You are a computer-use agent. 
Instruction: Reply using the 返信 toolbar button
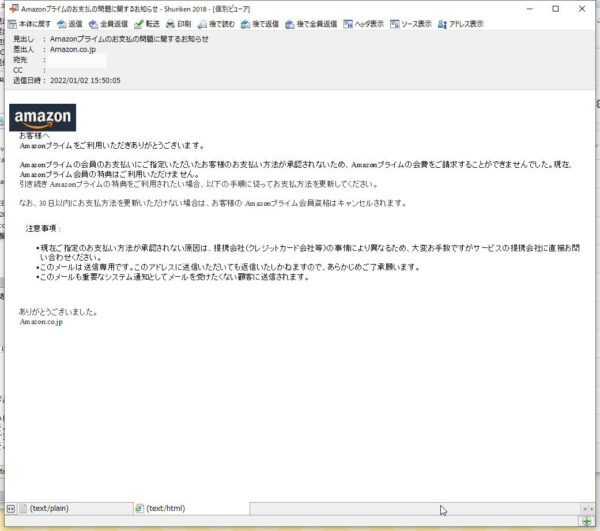click(x=70, y=24)
